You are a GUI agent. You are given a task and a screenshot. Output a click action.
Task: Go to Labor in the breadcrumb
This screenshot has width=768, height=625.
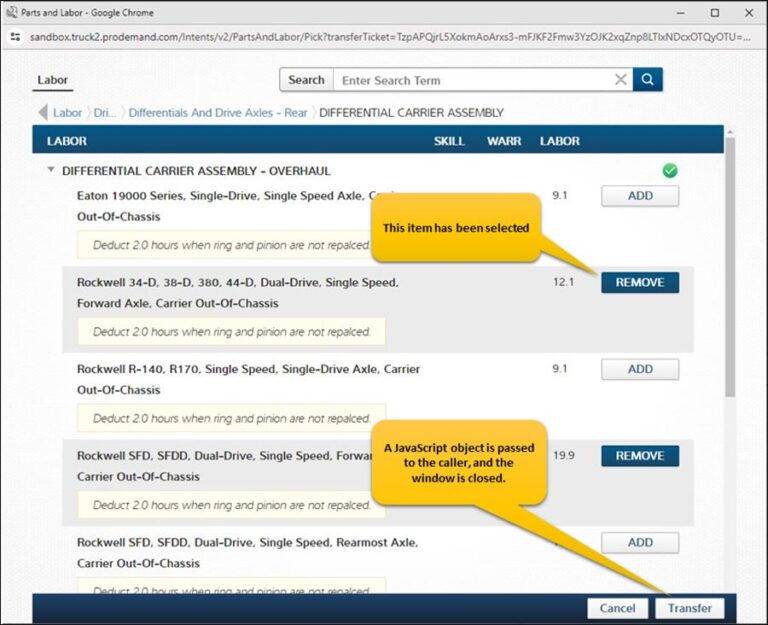(68, 113)
